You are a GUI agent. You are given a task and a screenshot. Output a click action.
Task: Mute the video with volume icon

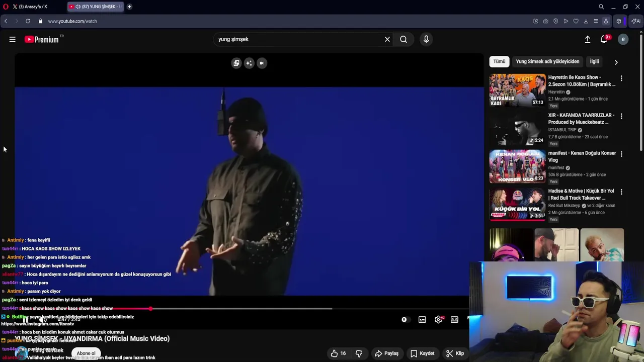(43, 319)
